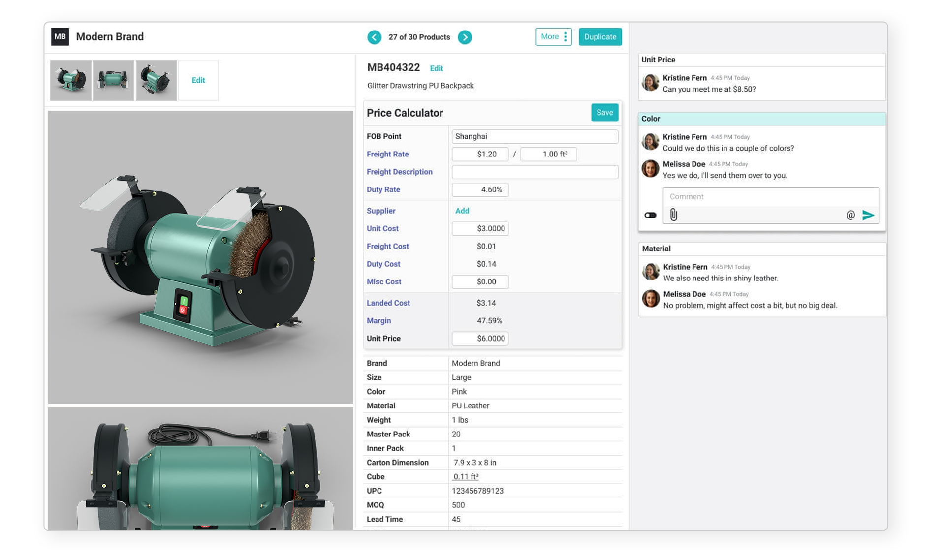Go to the previous product arrow
This screenshot has width=945, height=560.
[x=374, y=37]
